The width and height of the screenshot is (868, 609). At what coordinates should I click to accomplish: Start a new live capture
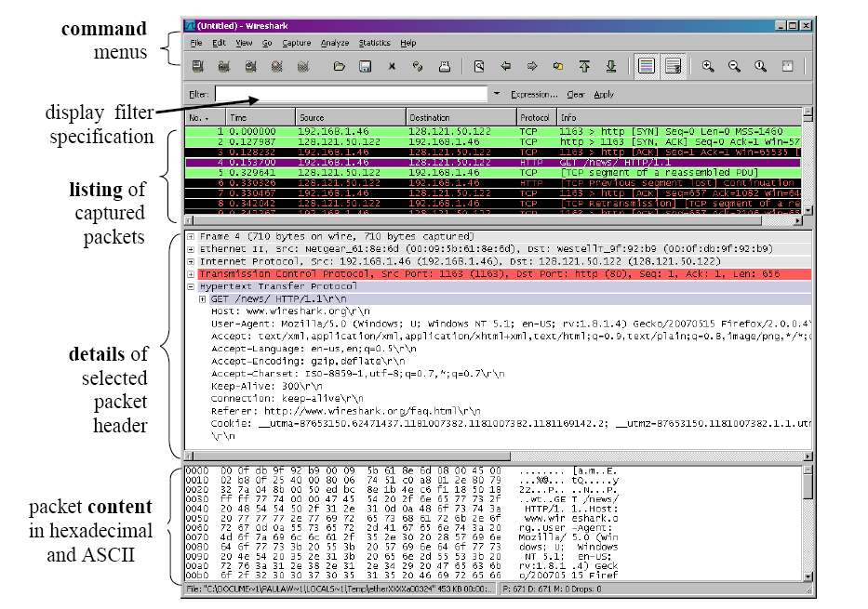(251, 66)
